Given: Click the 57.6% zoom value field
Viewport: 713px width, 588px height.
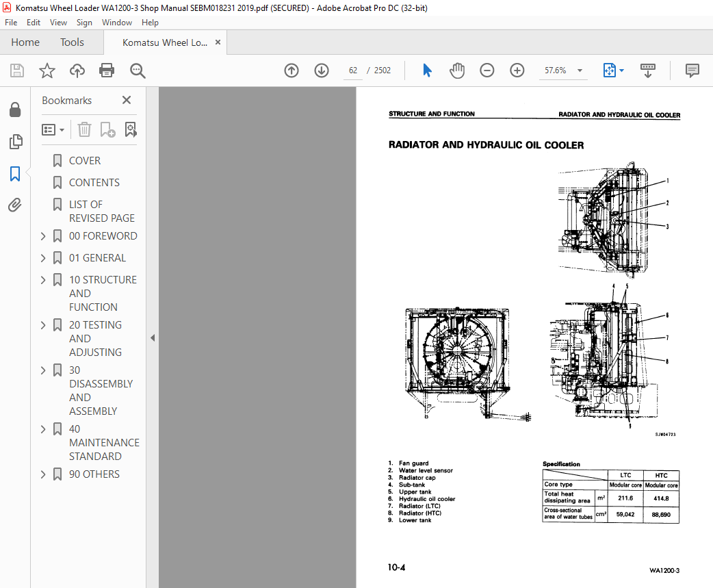Looking at the screenshot, I should (555, 71).
